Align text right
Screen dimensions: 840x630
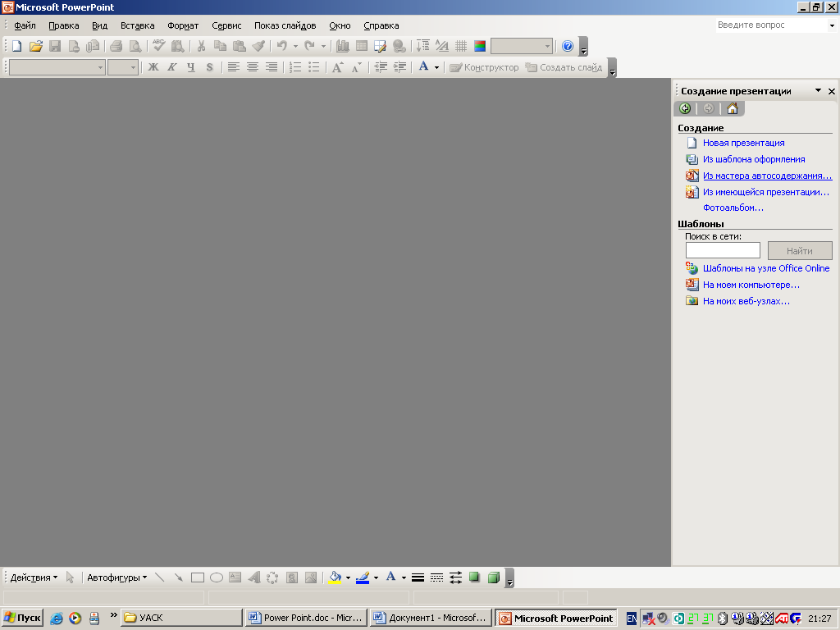coord(272,67)
